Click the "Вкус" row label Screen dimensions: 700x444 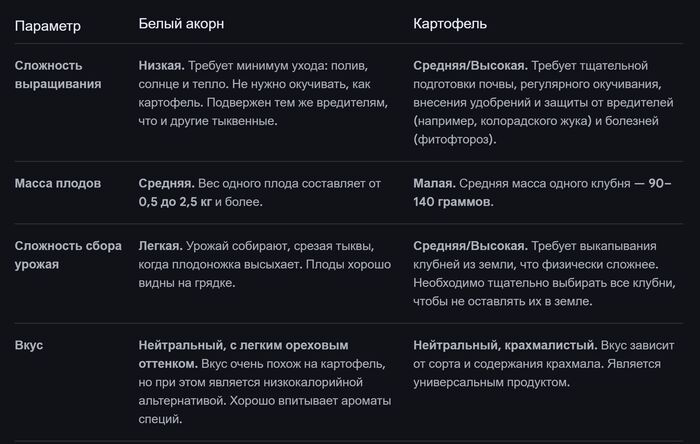[29, 345]
